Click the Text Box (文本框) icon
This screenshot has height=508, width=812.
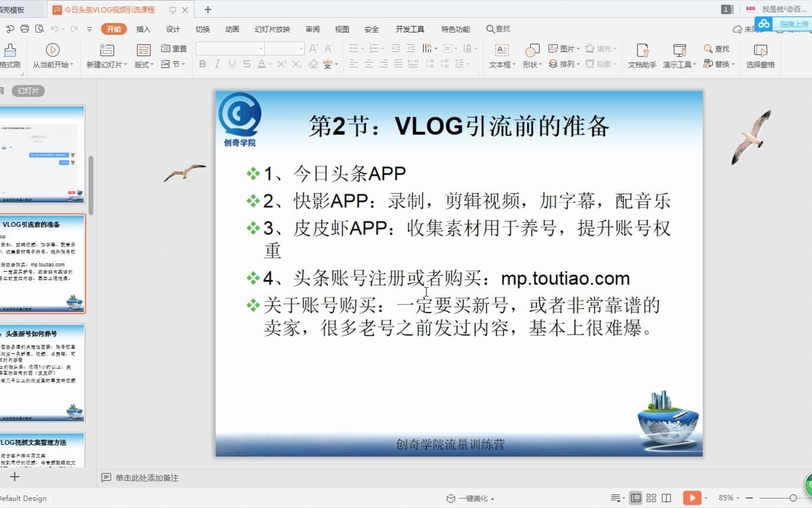coord(501,51)
